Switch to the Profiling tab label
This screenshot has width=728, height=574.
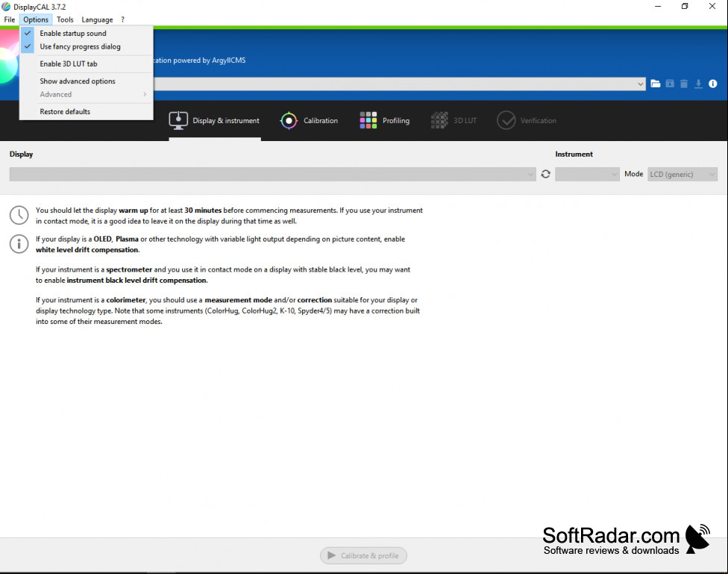(396, 120)
